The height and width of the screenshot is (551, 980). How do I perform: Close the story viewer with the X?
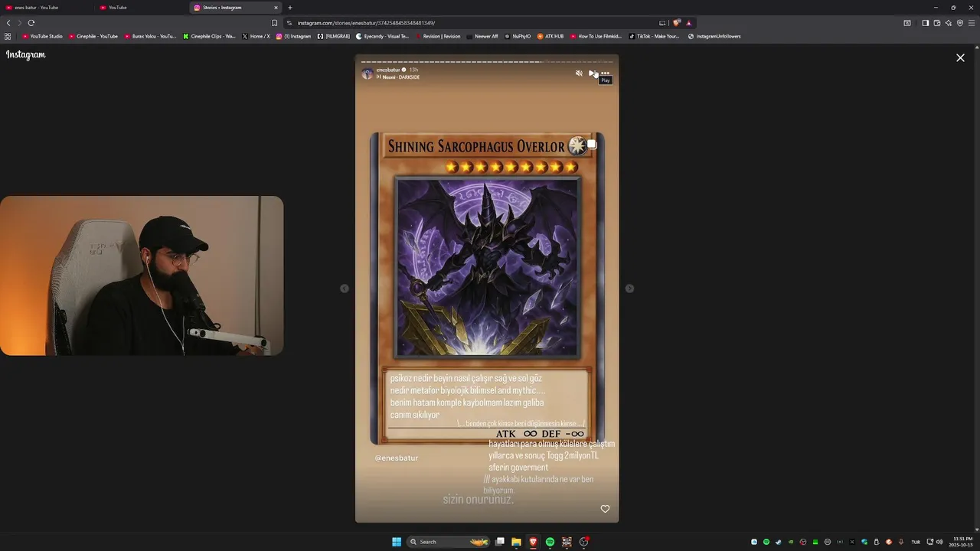tap(960, 57)
